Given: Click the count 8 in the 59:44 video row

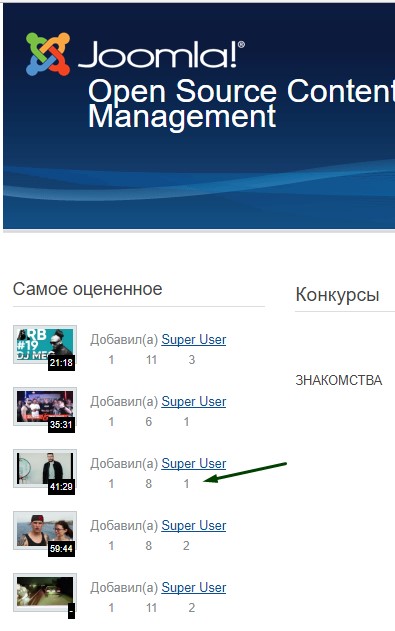Looking at the screenshot, I should tap(148, 546).
